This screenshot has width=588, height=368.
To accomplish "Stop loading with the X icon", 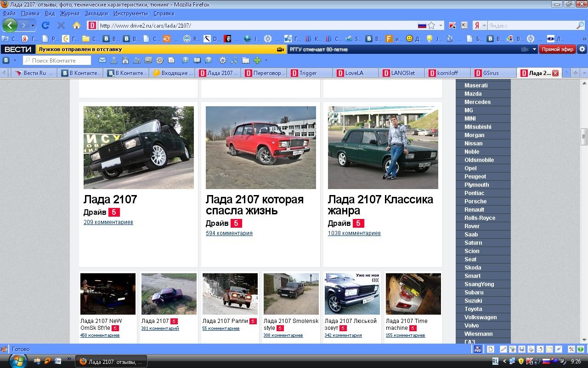I will [x=61, y=25].
